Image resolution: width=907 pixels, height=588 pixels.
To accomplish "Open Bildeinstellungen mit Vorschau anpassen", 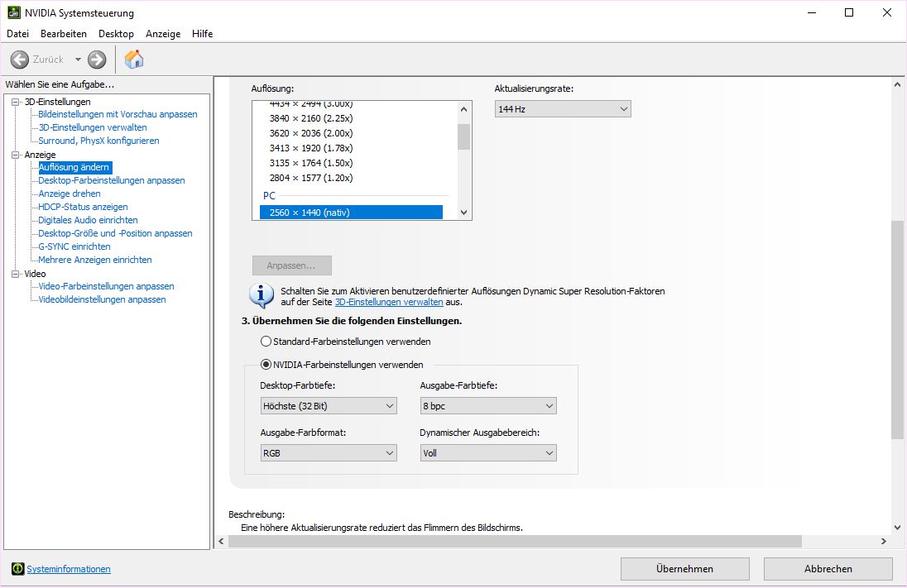I will (118, 114).
